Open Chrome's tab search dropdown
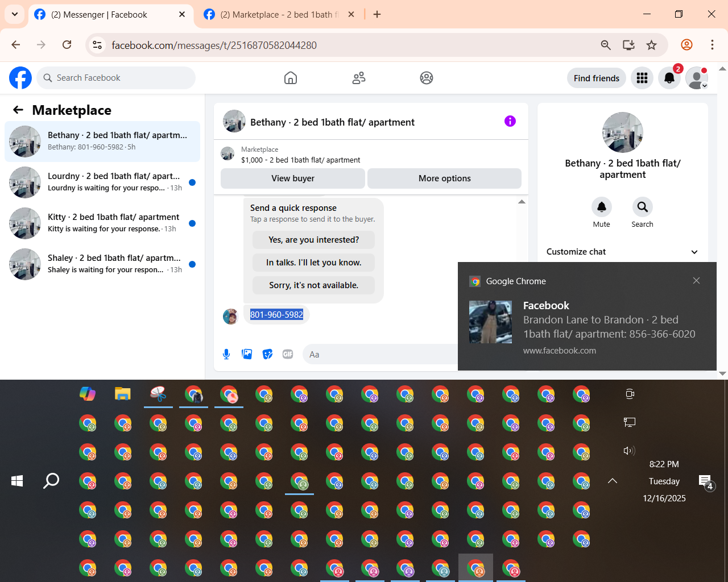Image resolution: width=728 pixels, height=582 pixels. [15, 14]
